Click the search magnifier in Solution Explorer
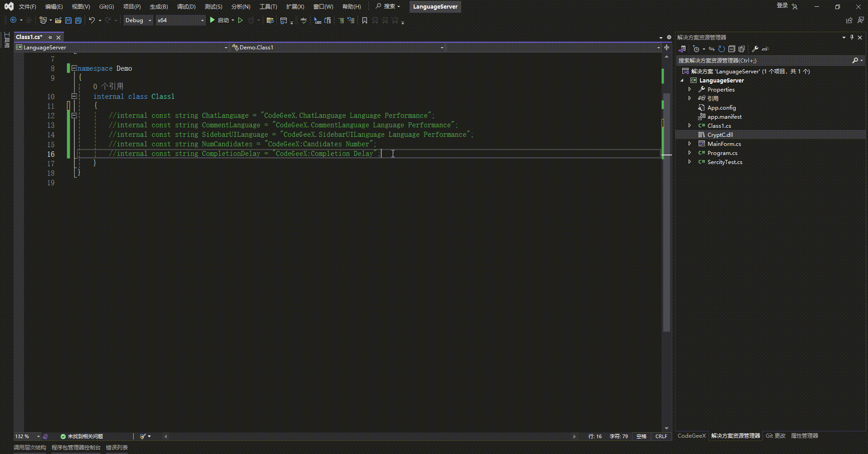The width and height of the screenshot is (868, 454). (x=855, y=60)
